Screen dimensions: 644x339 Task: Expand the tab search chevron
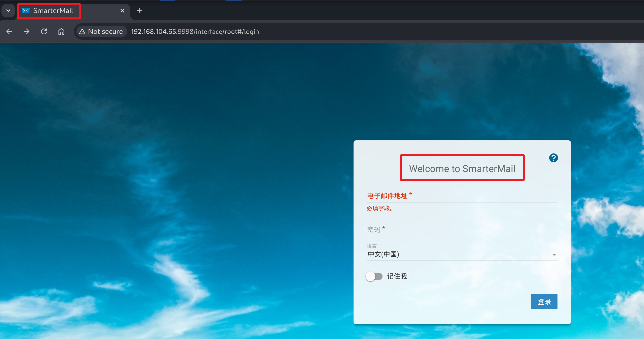click(x=8, y=11)
